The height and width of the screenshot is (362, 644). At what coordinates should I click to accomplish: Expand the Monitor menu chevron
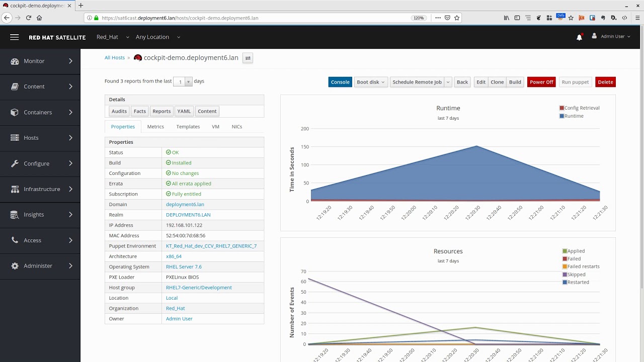(x=70, y=61)
